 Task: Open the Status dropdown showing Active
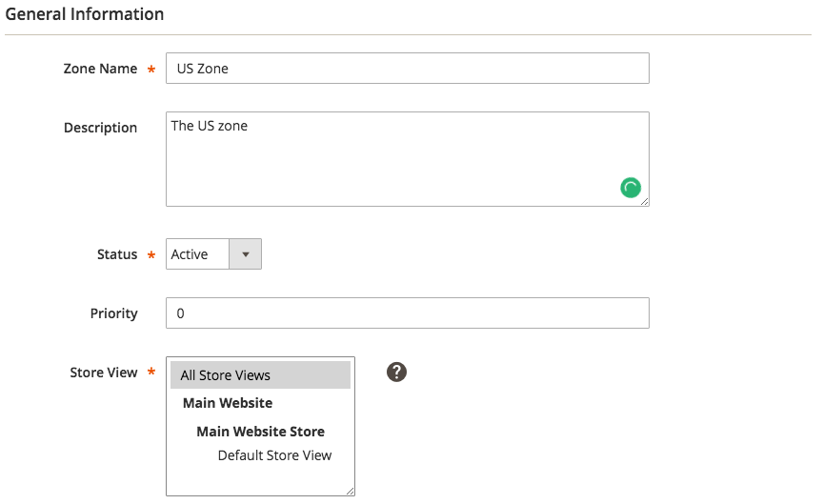tap(213, 254)
